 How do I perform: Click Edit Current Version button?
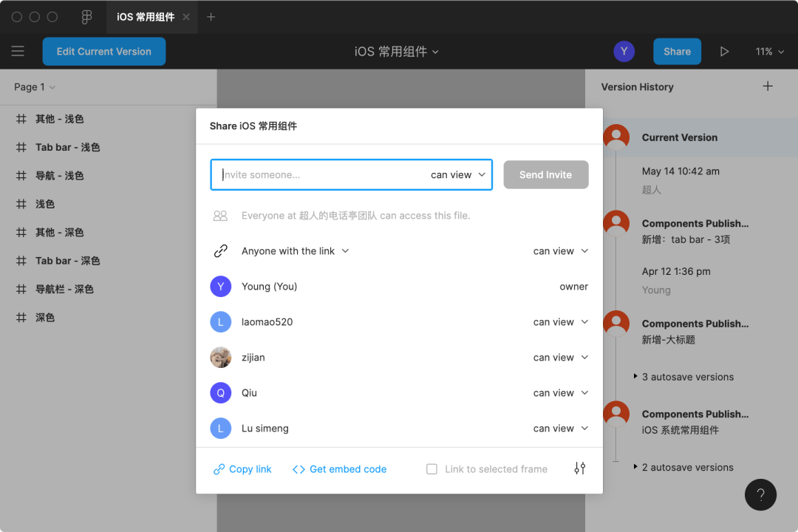104,52
